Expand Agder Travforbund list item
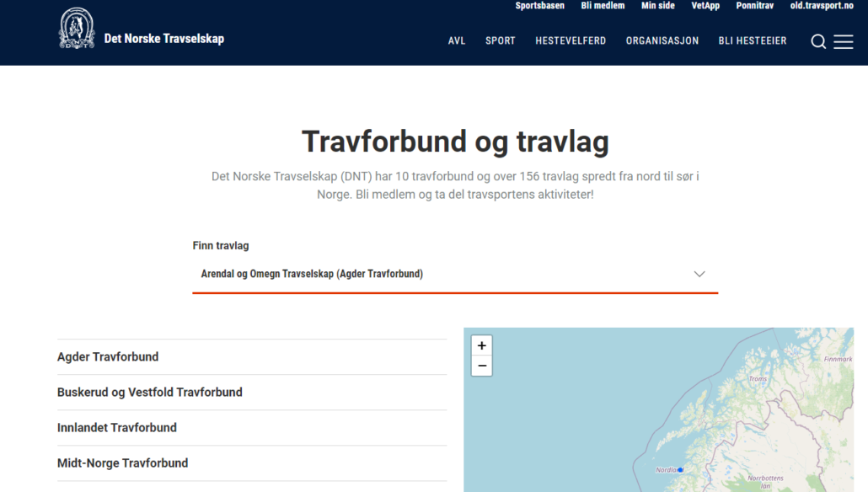 click(108, 356)
